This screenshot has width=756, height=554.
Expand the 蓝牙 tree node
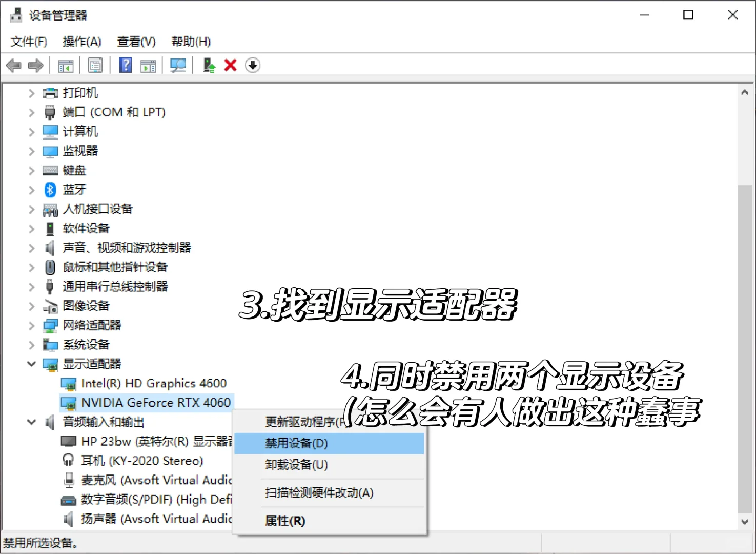click(x=31, y=190)
